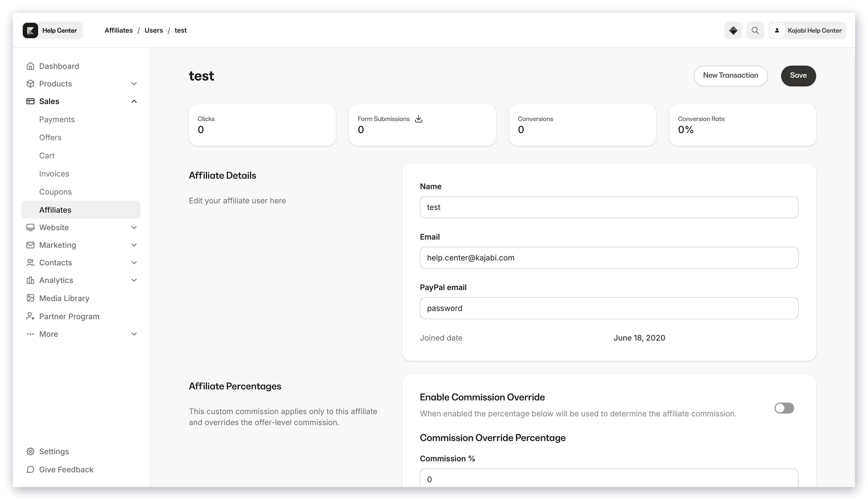Toggle Enable Commission Override switch

click(x=784, y=408)
